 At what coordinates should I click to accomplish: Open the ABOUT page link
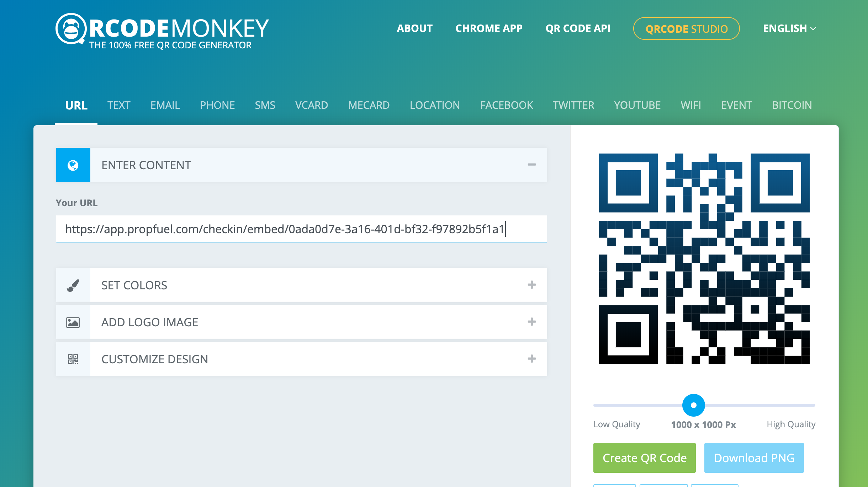(x=415, y=28)
